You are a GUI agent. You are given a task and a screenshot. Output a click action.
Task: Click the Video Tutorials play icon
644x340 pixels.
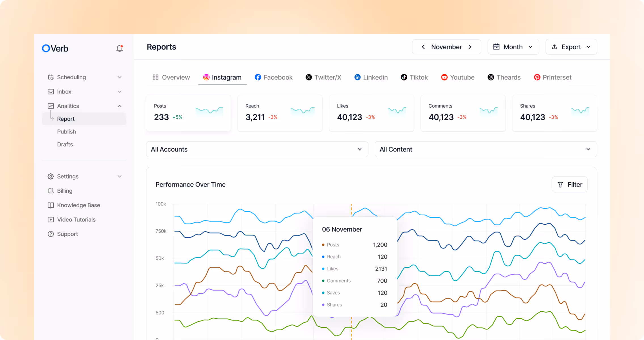tap(51, 220)
